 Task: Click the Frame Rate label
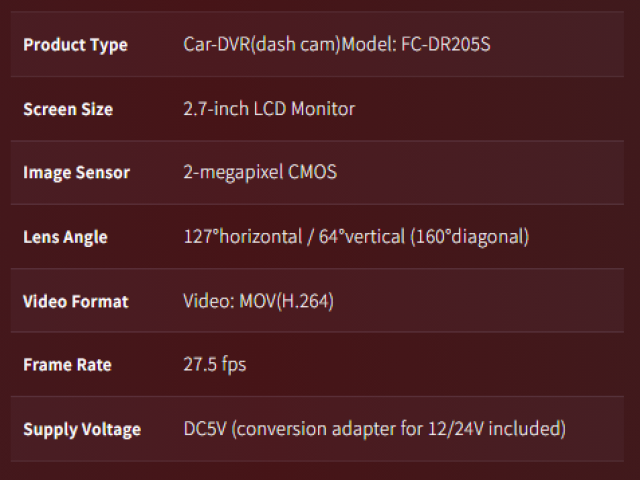pos(67,365)
